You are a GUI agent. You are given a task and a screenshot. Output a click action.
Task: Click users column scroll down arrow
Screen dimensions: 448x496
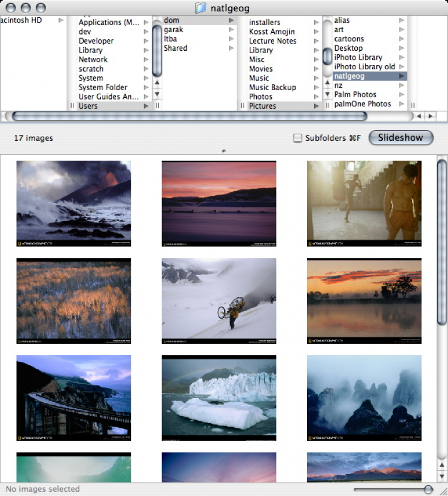pos(157,94)
